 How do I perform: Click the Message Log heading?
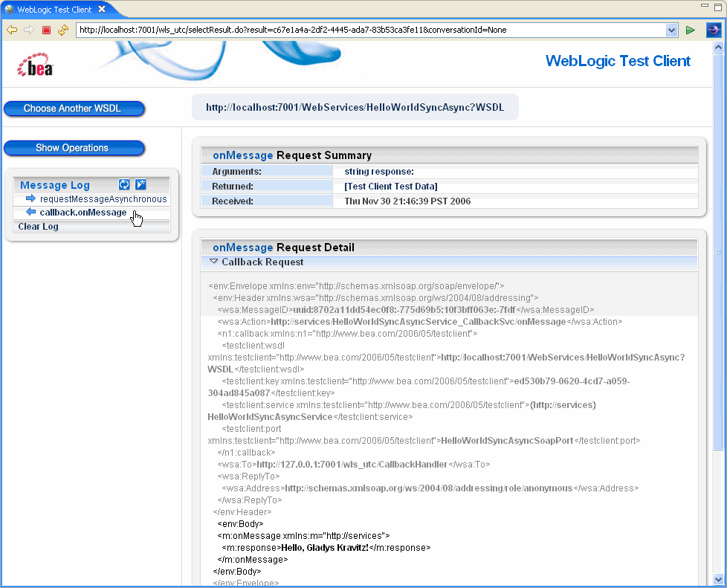click(x=55, y=185)
